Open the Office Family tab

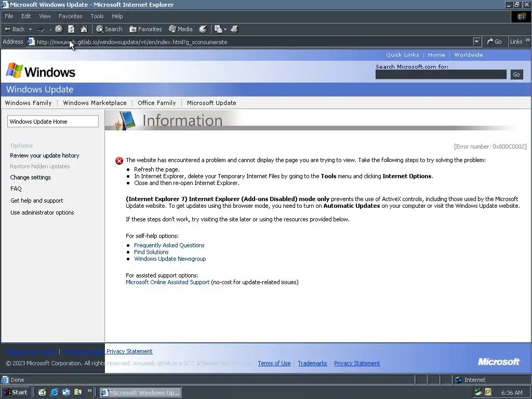[157, 103]
